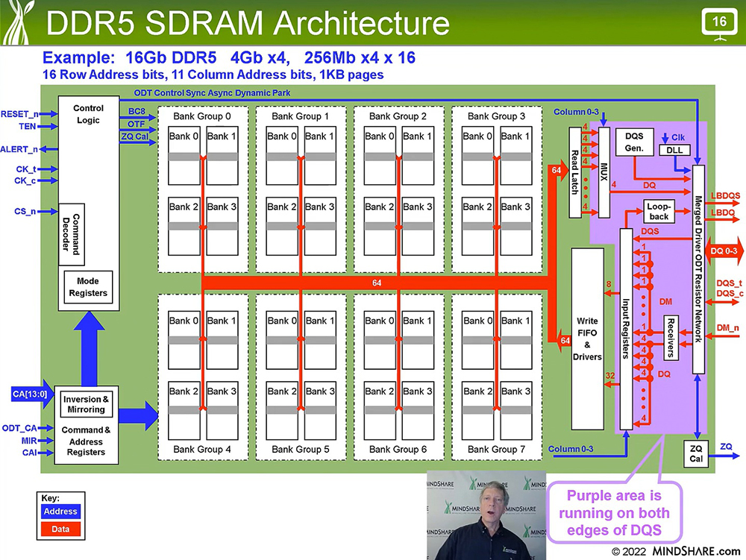Click the presenter video thumbnail
The width and height of the screenshot is (746, 560).
[485, 515]
